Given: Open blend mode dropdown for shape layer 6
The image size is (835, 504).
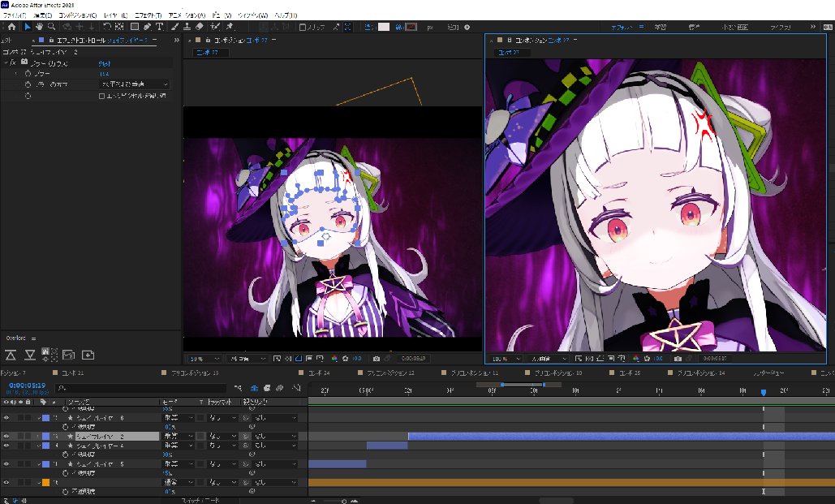Looking at the screenshot, I should tap(178, 418).
